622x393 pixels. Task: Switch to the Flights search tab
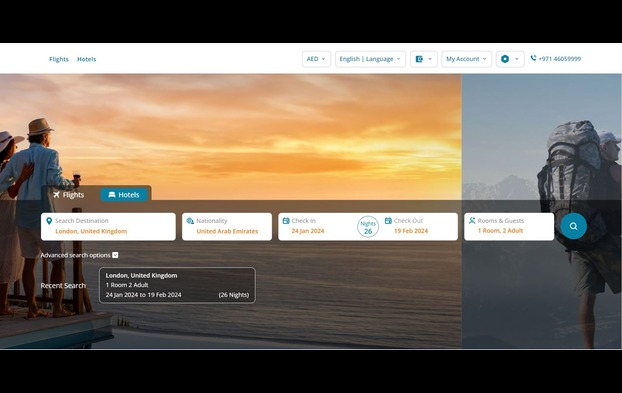coord(69,195)
